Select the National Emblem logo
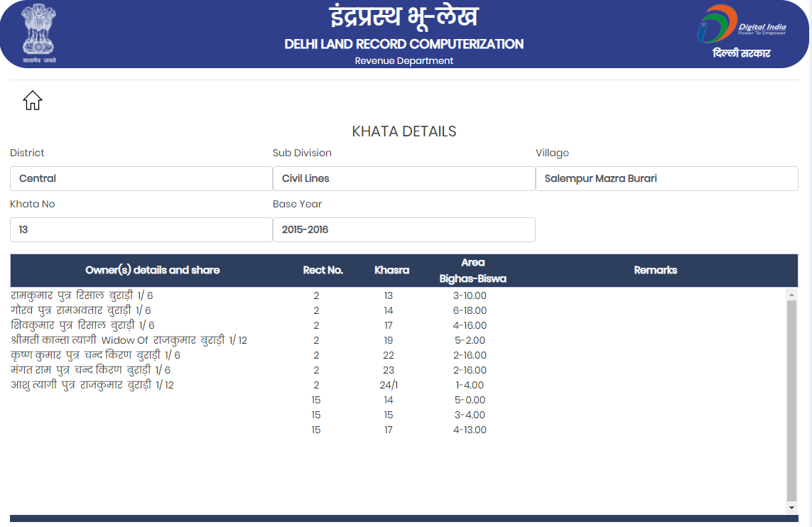This screenshot has width=812, height=527. pos(39,33)
